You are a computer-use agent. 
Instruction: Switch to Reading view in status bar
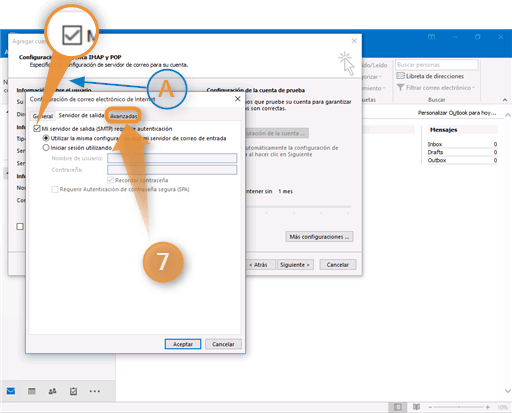[x=416, y=407]
